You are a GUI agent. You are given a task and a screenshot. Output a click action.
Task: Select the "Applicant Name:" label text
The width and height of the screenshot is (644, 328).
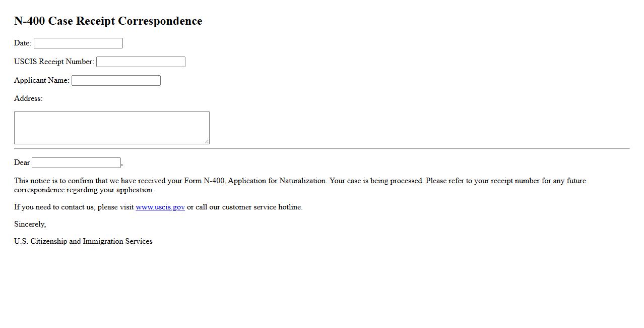tap(41, 80)
